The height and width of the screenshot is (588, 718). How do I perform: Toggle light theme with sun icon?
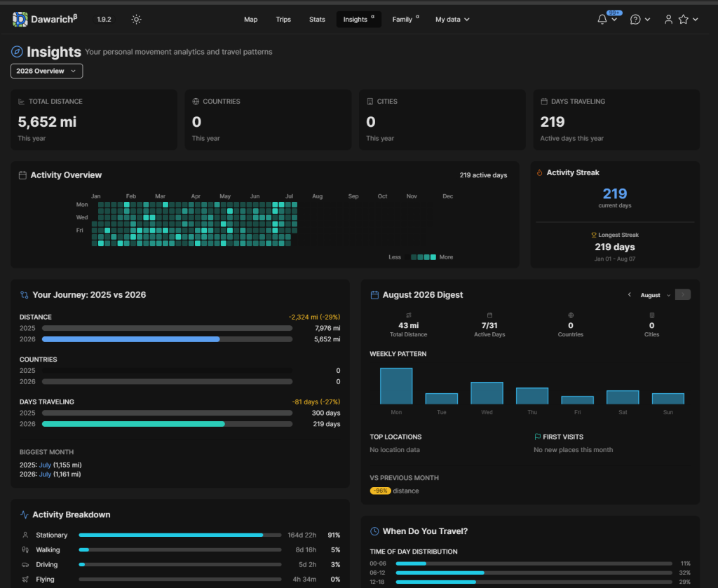(x=136, y=19)
